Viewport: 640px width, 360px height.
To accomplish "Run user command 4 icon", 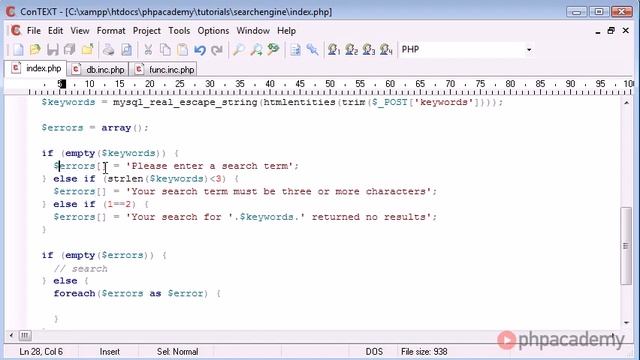I will point(386,50).
